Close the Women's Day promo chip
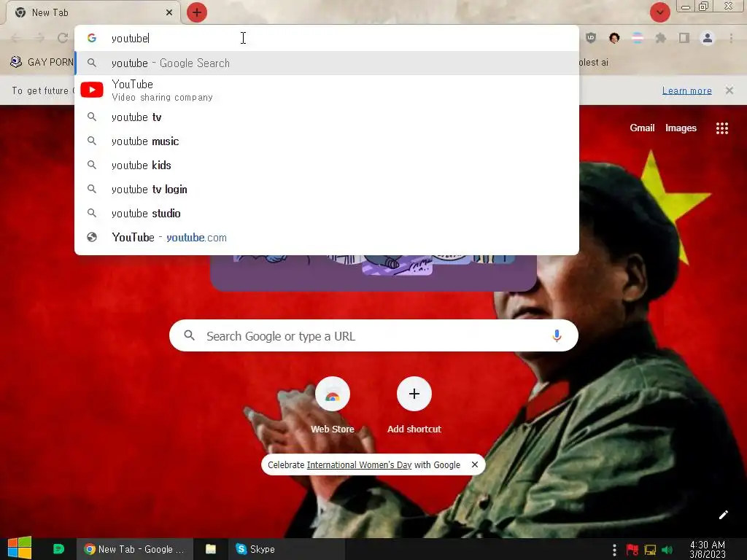The width and height of the screenshot is (747, 560). tap(474, 464)
